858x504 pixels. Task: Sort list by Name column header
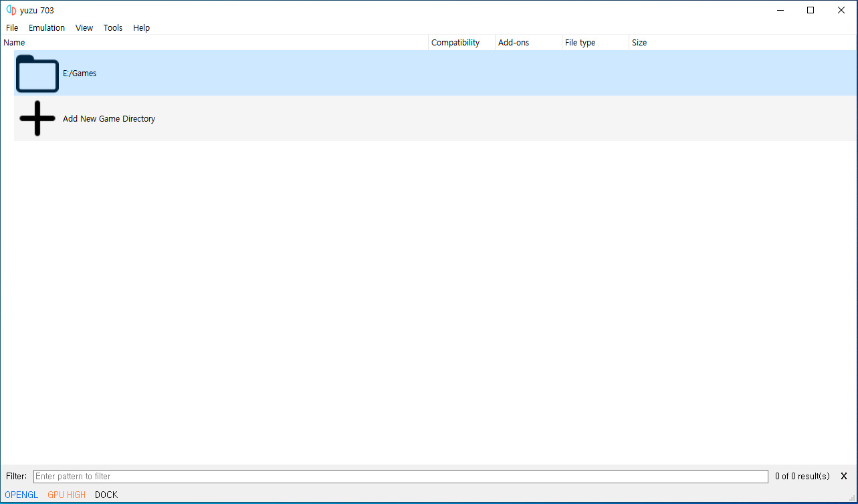(214, 43)
